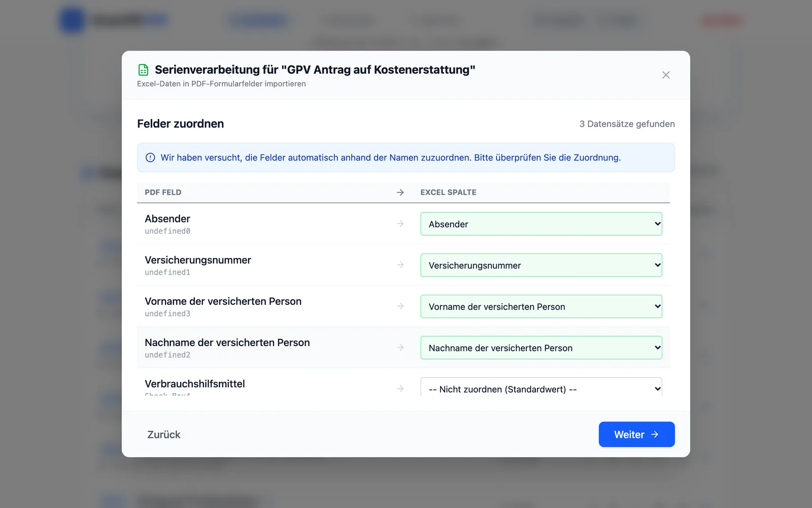Click the green spreadsheet icon in dialog title
812x508 pixels.
[x=144, y=70]
